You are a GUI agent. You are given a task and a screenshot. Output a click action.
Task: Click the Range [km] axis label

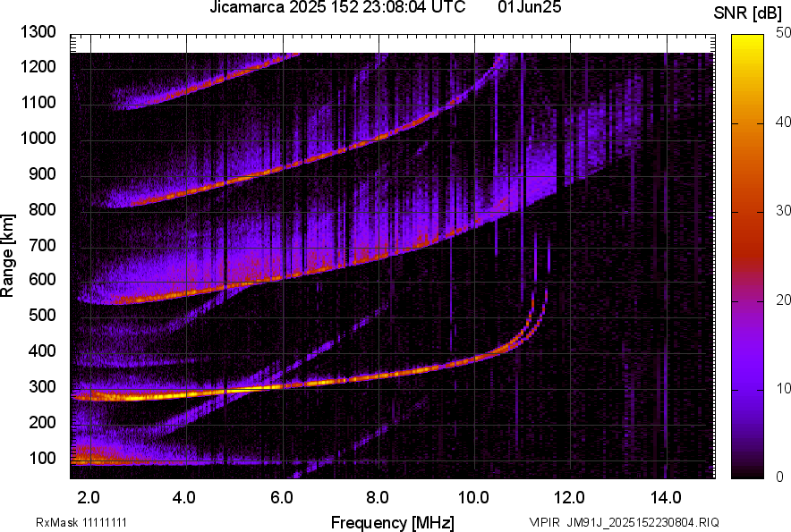click(7, 256)
